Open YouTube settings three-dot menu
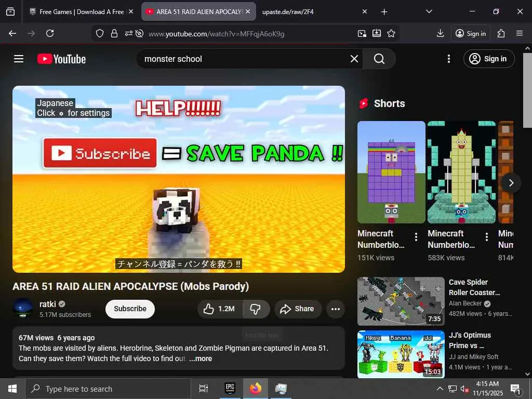This screenshot has width=532, height=399. [x=448, y=59]
